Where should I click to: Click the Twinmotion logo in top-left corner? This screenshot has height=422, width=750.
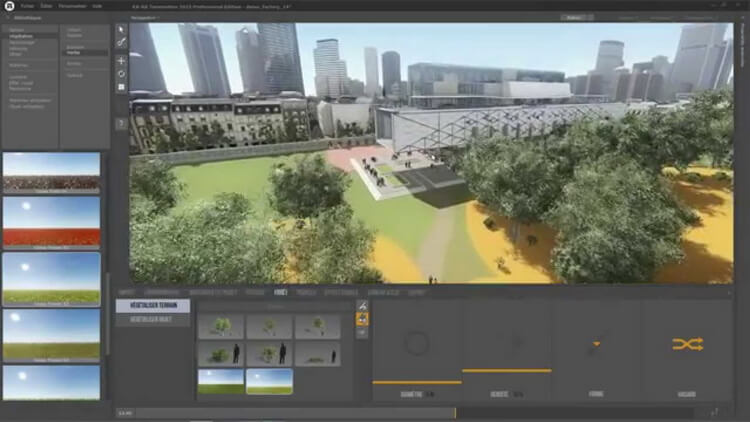8,4
